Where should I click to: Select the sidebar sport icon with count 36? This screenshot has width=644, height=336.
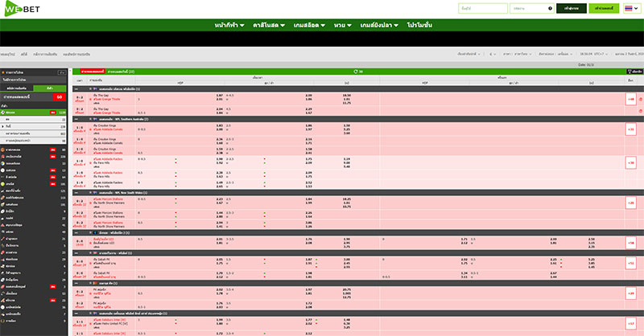click(3, 307)
